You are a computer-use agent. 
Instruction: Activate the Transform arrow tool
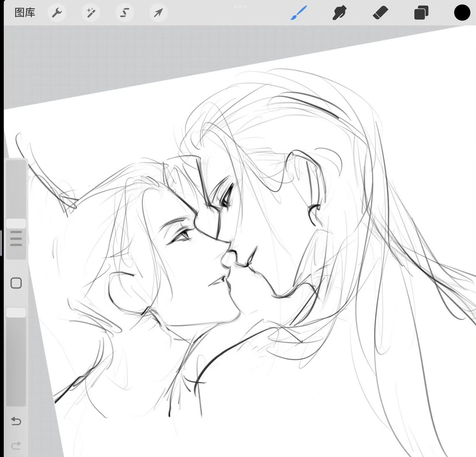tap(158, 13)
